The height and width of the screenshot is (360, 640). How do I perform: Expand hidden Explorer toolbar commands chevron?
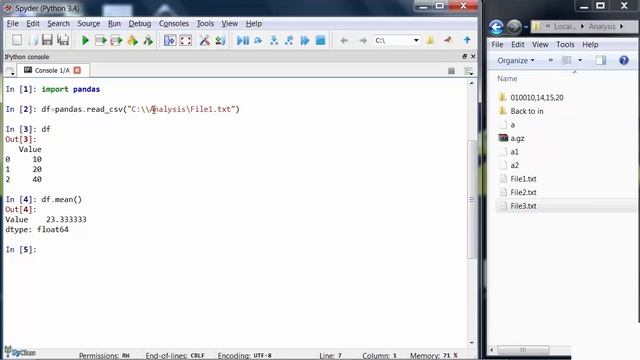[x=551, y=60]
